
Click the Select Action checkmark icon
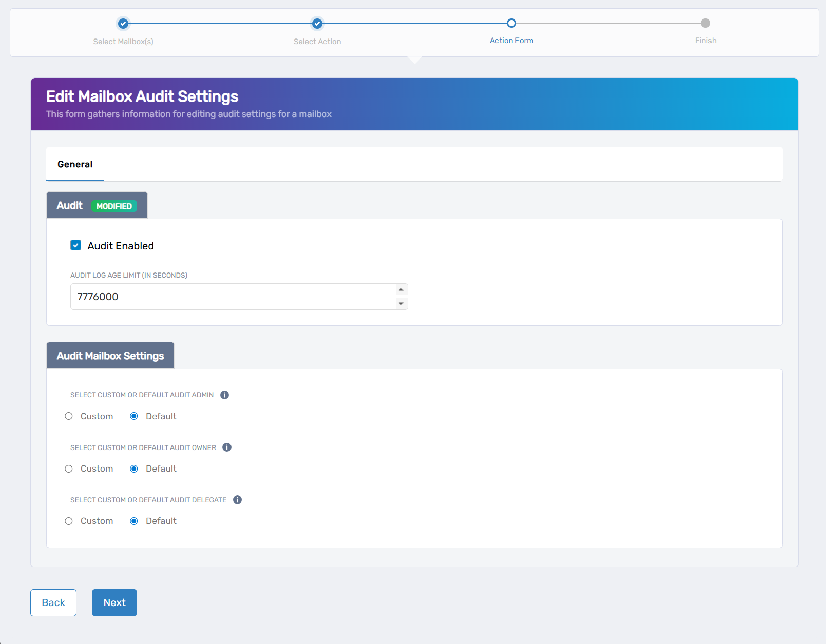(317, 24)
